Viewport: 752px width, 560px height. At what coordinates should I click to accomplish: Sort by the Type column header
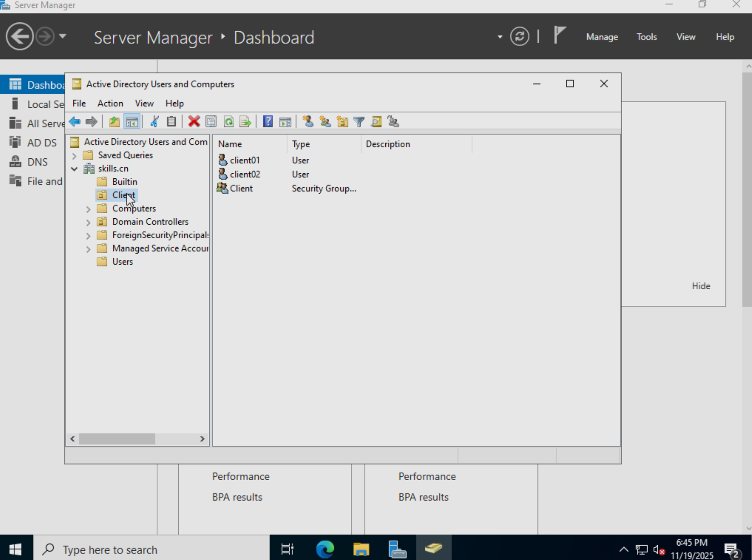[324, 144]
